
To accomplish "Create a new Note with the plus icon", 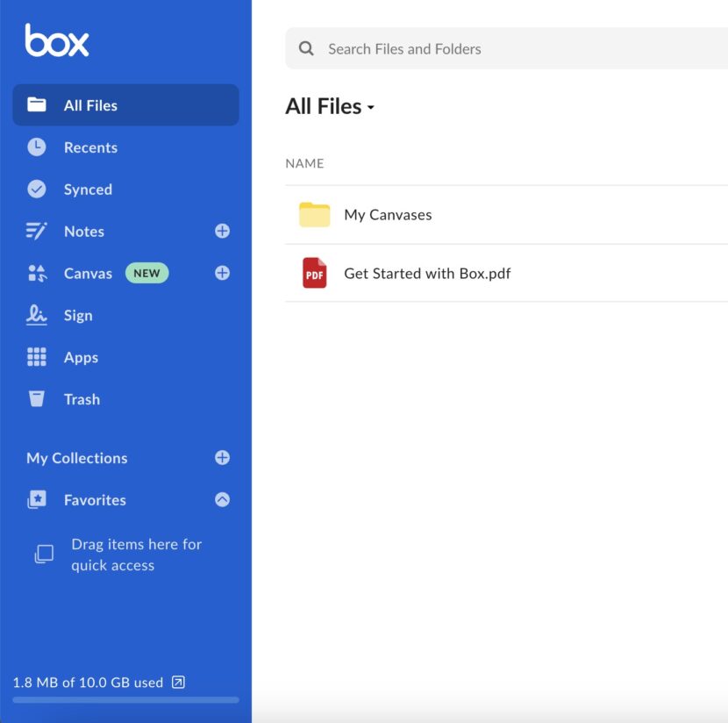I will [x=222, y=231].
